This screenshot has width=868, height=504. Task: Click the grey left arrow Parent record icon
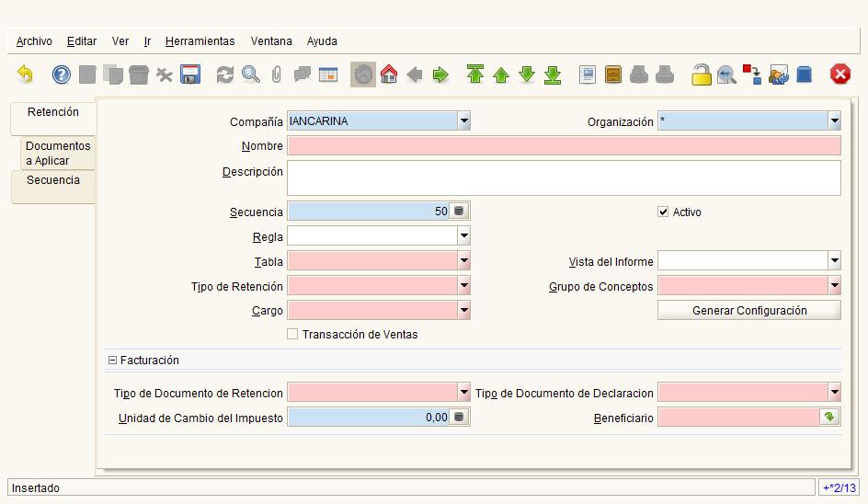click(414, 74)
